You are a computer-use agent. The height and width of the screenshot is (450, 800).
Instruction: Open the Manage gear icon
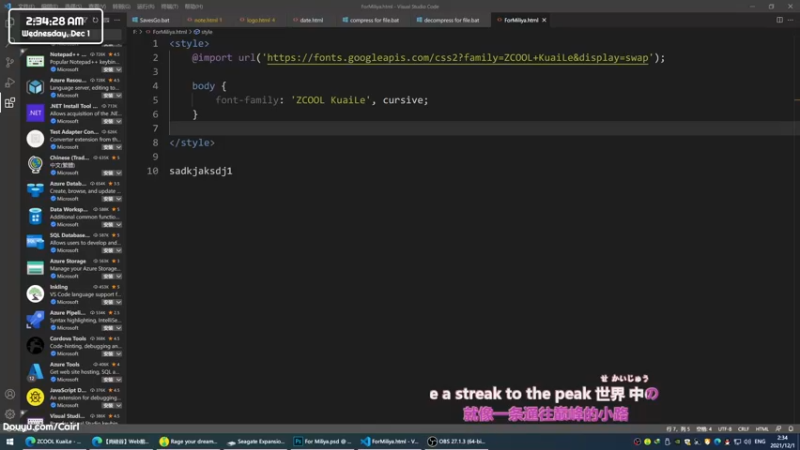10,414
